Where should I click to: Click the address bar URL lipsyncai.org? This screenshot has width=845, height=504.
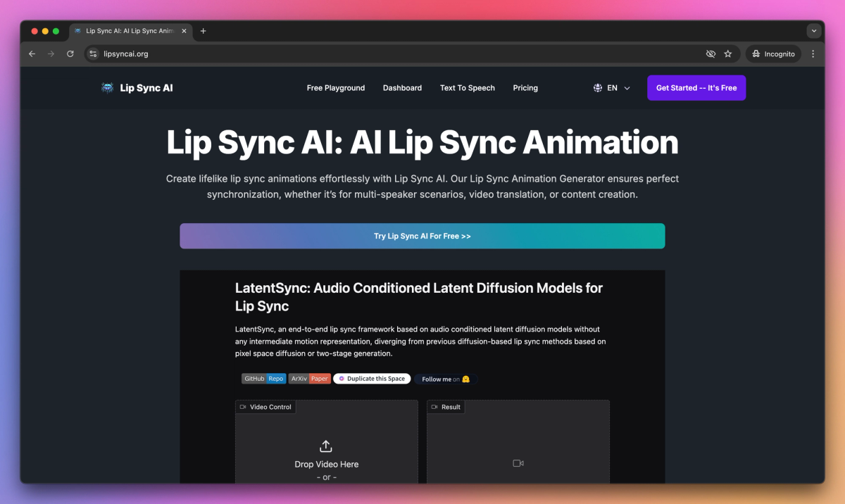click(125, 53)
